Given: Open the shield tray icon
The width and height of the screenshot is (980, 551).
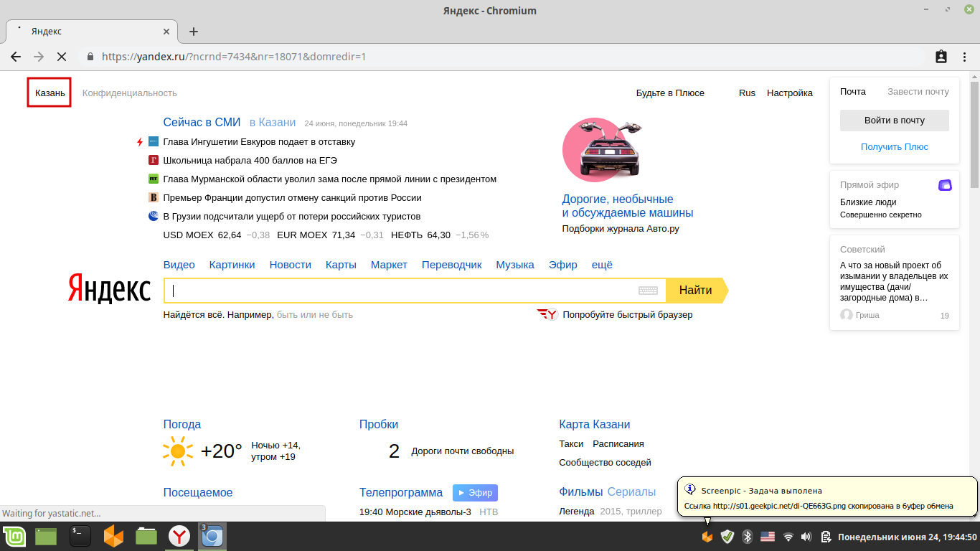Looking at the screenshot, I should pyautogui.click(x=727, y=537).
